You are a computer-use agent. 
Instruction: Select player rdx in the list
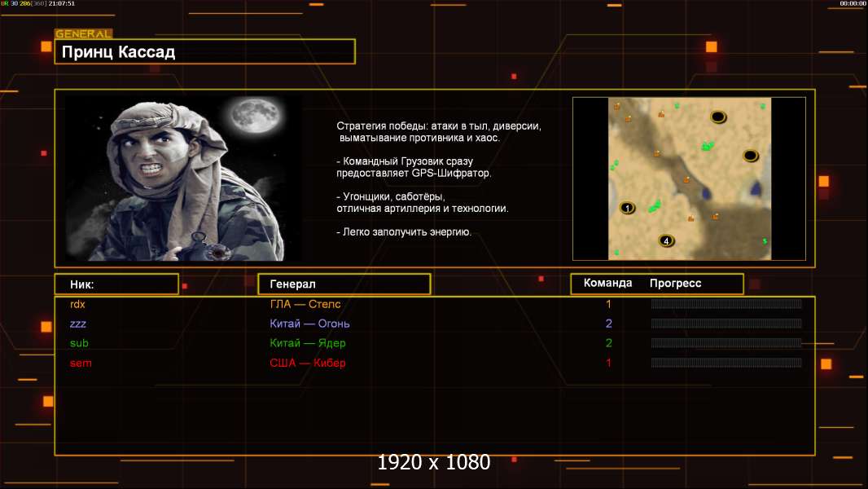[78, 304]
